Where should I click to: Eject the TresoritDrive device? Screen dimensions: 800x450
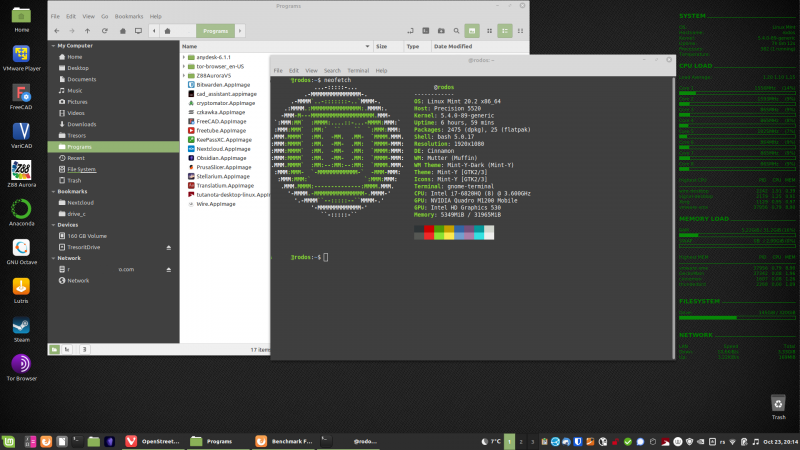[168, 247]
